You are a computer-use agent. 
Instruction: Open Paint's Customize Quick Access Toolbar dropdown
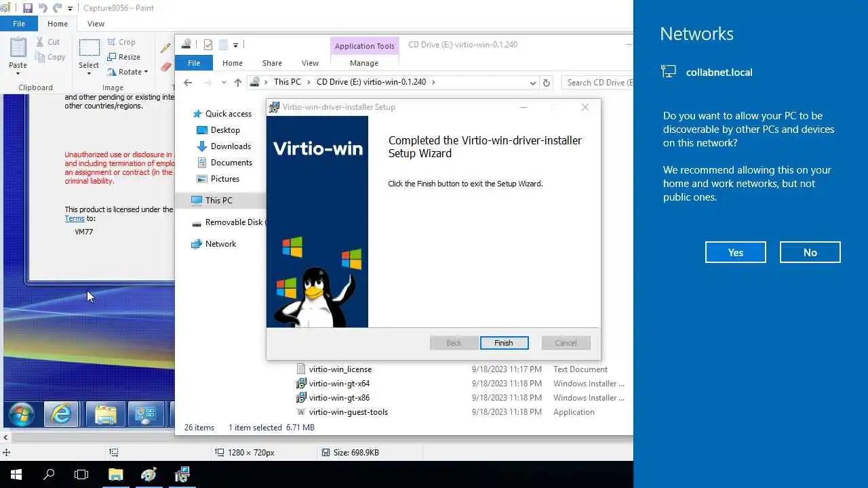(x=70, y=9)
